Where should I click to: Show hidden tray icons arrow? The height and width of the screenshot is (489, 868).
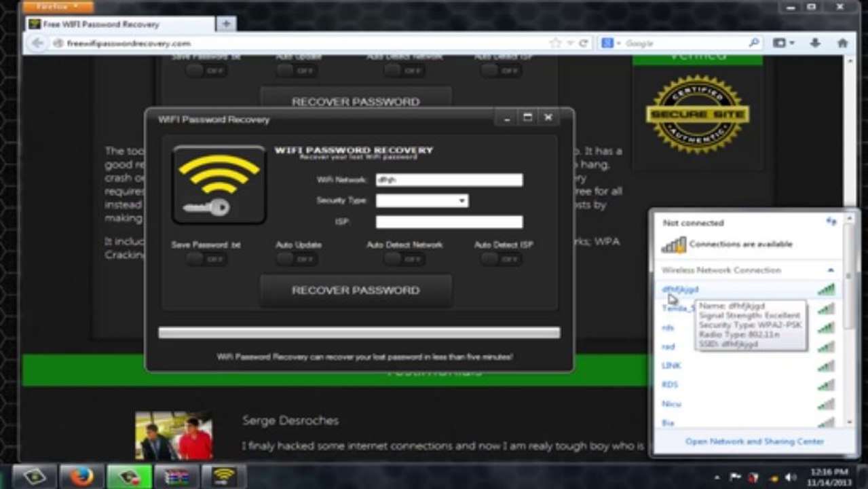click(x=717, y=477)
